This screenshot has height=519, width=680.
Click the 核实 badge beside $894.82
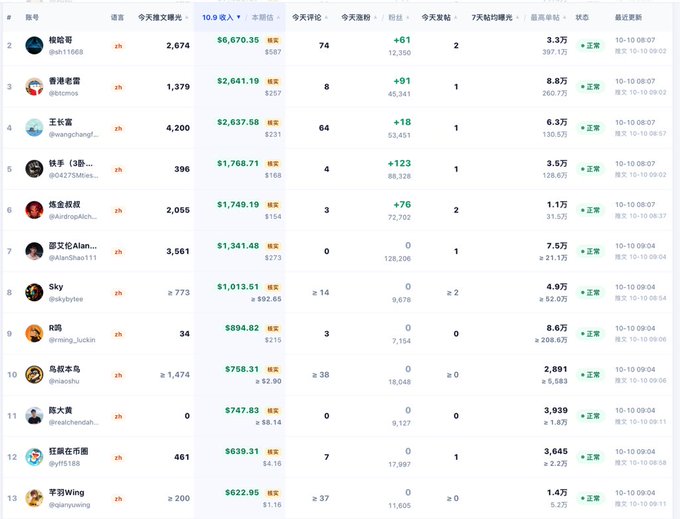[x=273, y=329]
